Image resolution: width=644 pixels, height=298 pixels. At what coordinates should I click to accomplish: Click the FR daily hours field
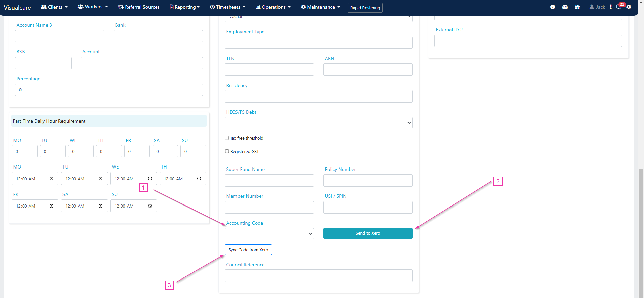click(137, 151)
